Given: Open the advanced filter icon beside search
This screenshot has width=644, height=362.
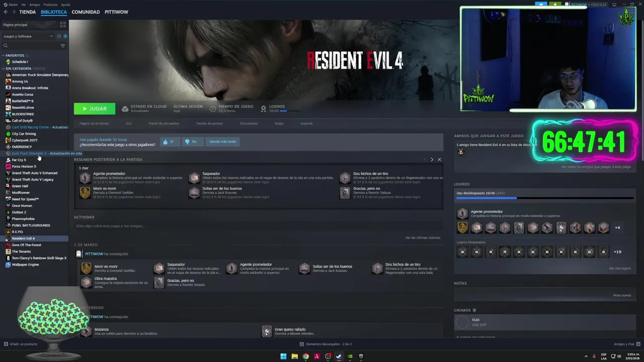Looking at the screenshot, I should click(63, 46).
